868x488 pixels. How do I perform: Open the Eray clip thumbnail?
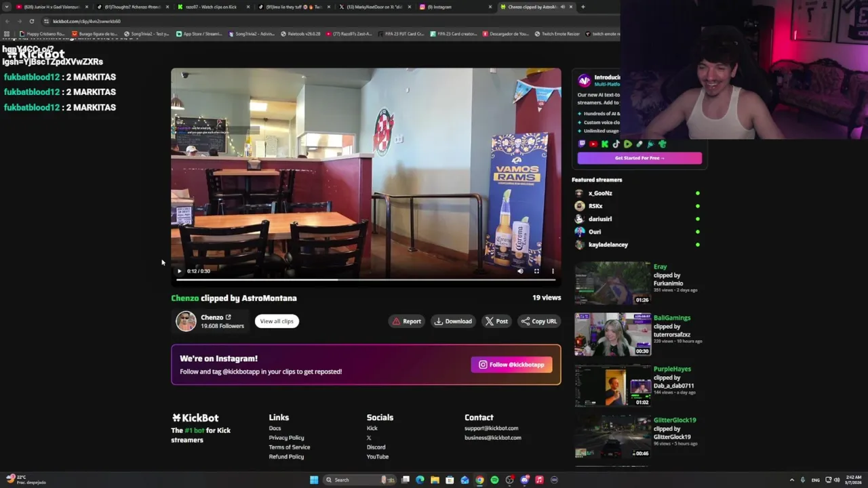(x=612, y=283)
